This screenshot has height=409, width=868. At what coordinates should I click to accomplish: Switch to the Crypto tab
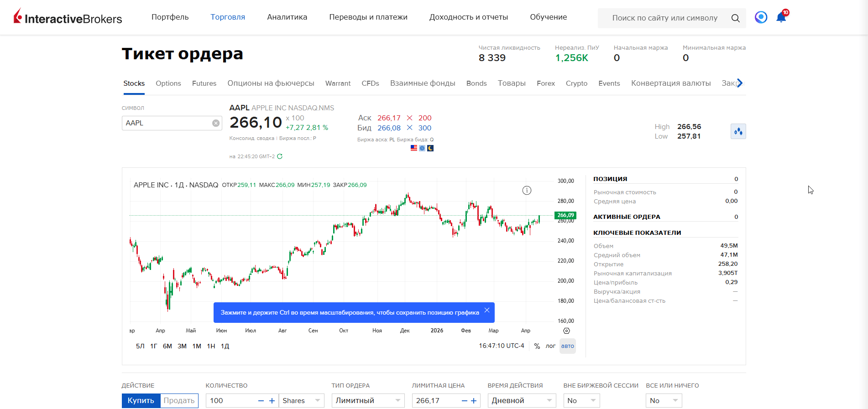(576, 83)
